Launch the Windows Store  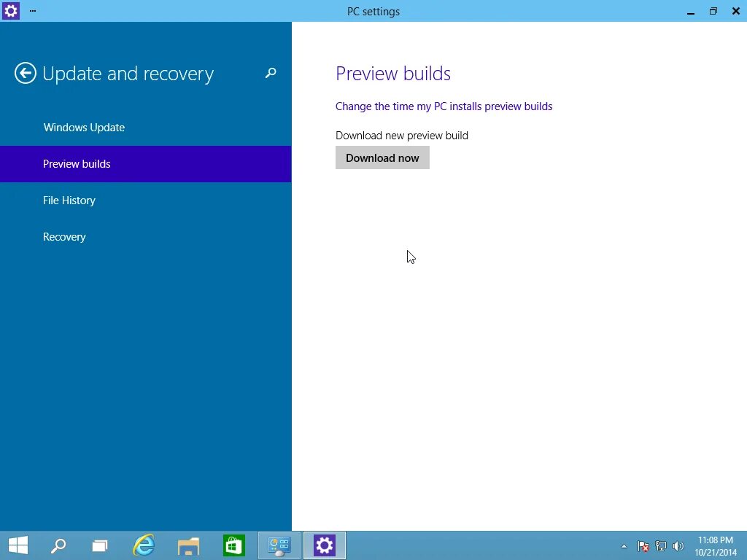pos(233,545)
